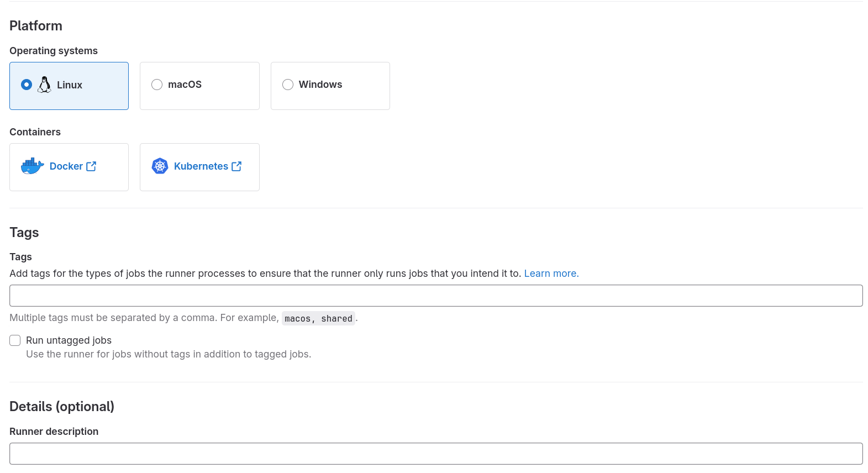Enable the Run untagged jobs checkbox
868x473 pixels.
[x=15, y=340]
